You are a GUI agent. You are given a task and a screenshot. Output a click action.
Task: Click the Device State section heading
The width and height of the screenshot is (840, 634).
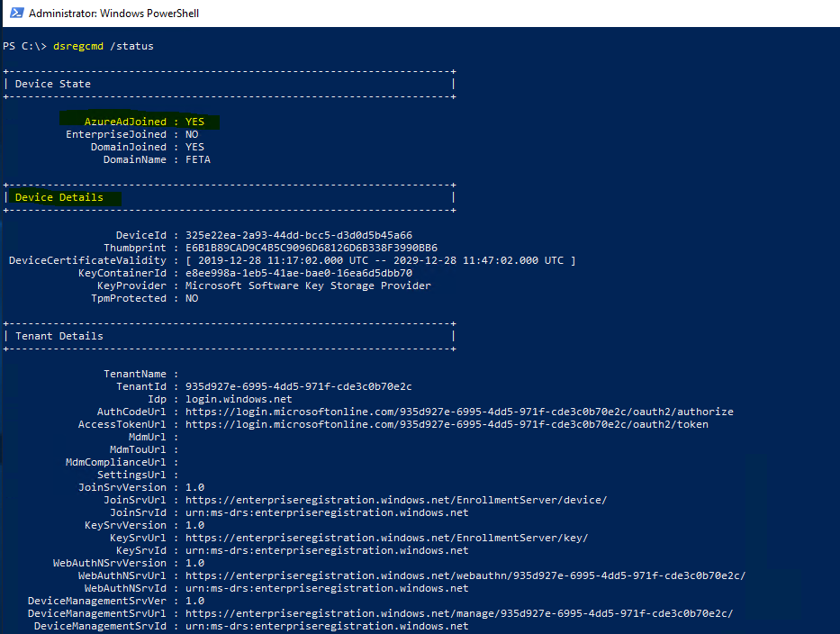pyautogui.click(x=52, y=84)
